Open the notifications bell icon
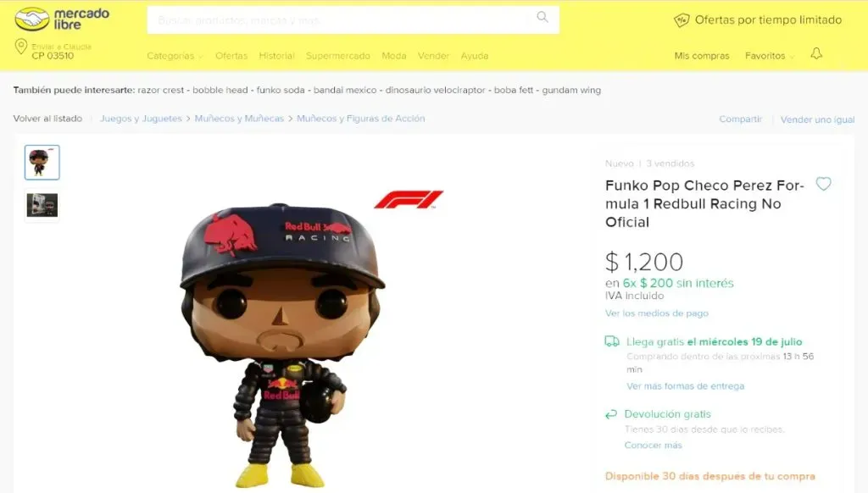This screenshot has width=868, height=493. pyautogui.click(x=816, y=53)
